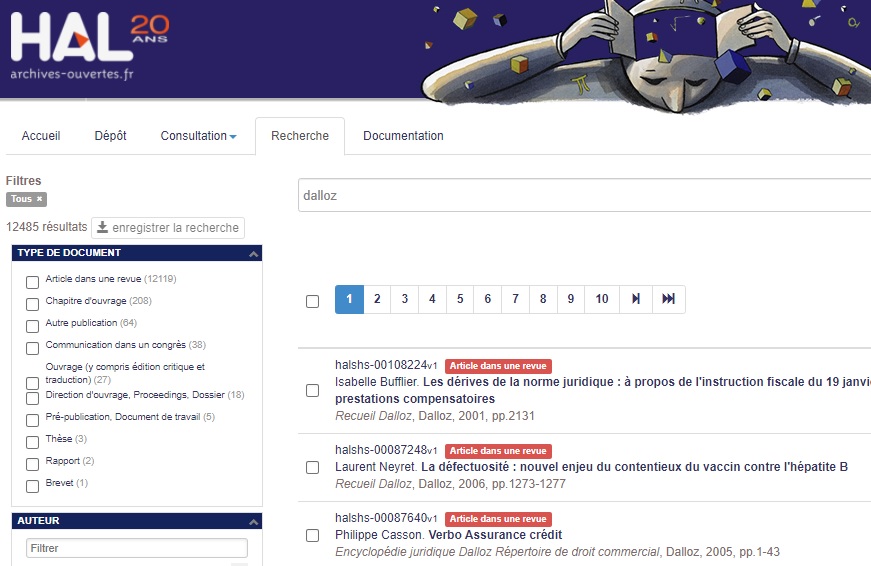This screenshot has width=871, height=566.
Task: Select the checkbox for Philippe Casson result
Action: (x=313, y=535)
